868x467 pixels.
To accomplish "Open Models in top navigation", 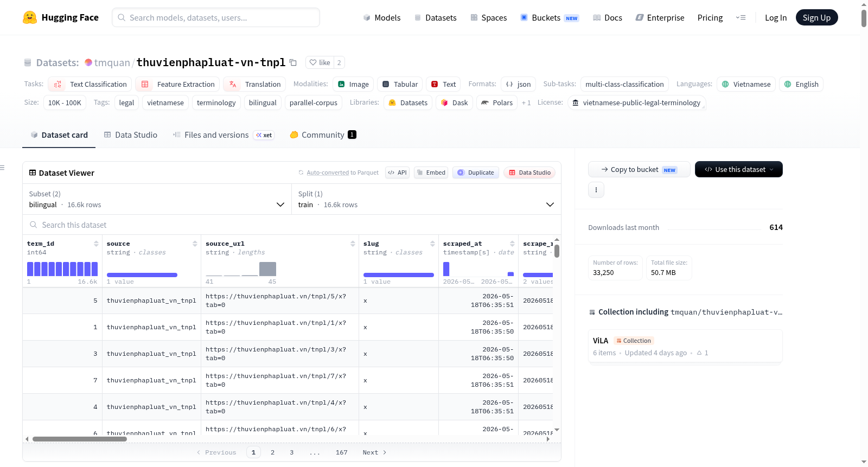I will (382, 17).
